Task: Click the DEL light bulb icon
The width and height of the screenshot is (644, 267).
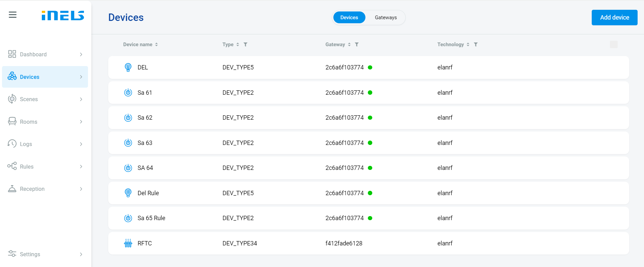Action: point(128,67)
